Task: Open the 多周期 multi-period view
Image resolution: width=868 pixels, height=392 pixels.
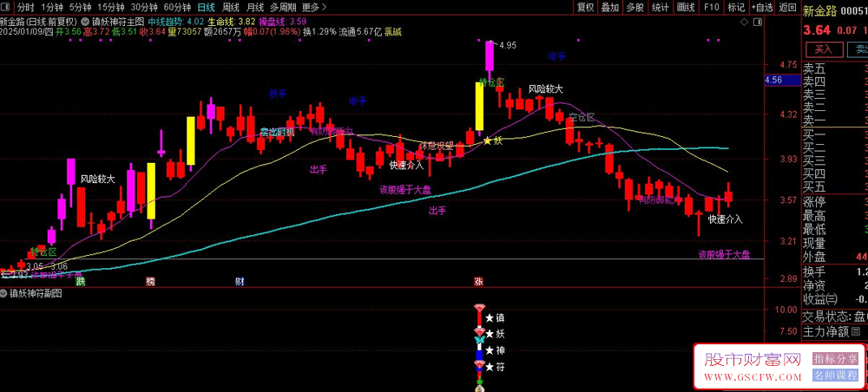Action: click(x=283, y=8)
